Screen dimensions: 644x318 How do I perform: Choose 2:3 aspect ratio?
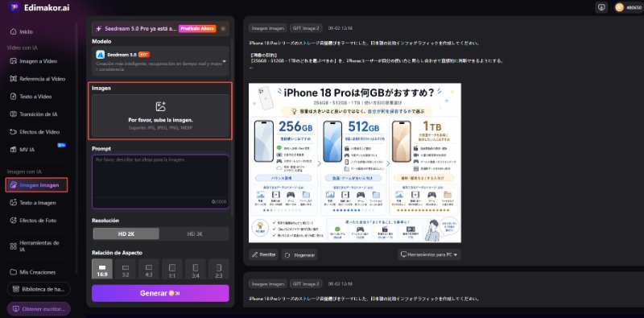pyautogui.click(x=219, y=269)
